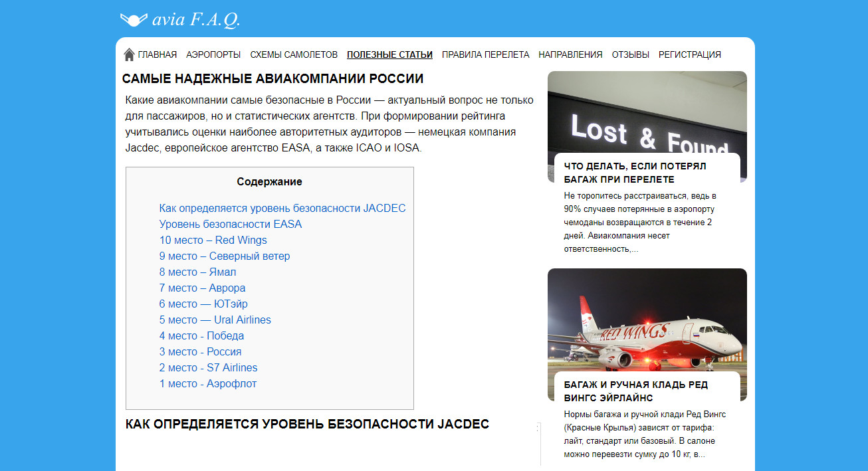
Task: Open contents link 8 место – Ямал
Action: (x=198, y=272)
